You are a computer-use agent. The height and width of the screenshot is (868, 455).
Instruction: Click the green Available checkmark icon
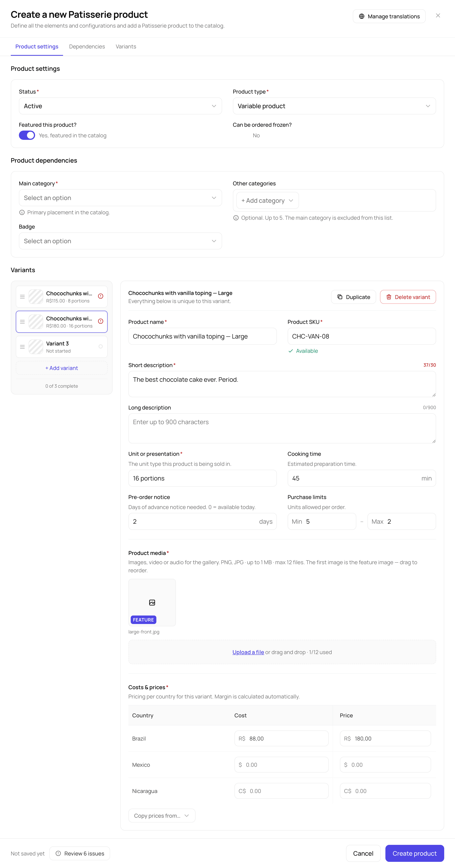(x=291, y=351)
